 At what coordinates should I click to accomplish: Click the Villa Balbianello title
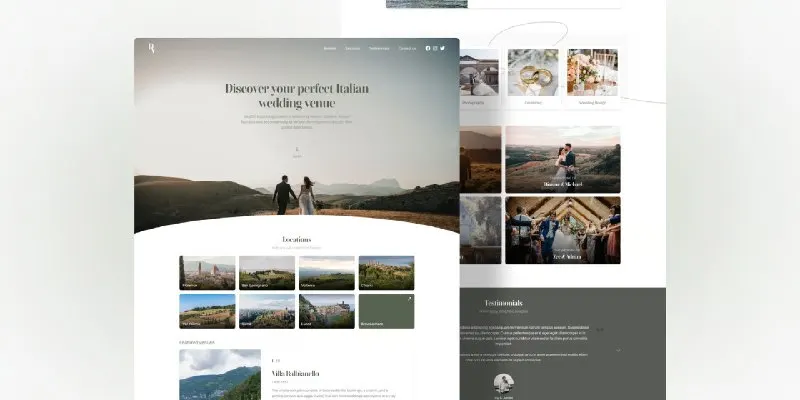[295, 373]
